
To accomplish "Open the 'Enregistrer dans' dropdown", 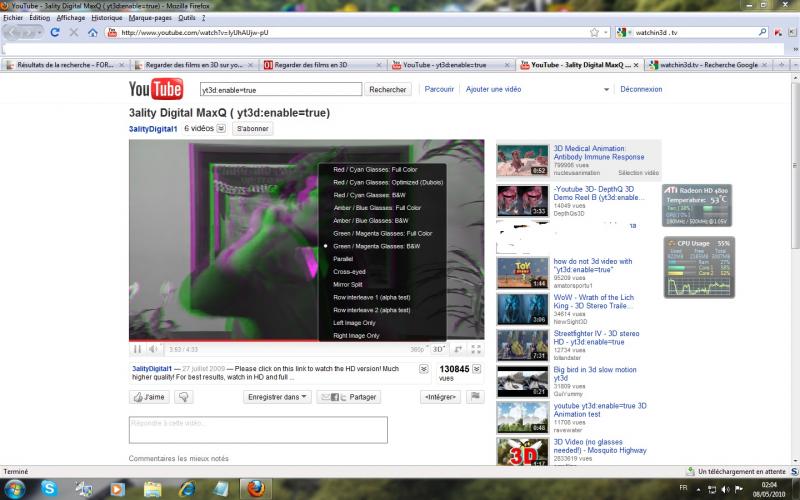I will pyautogui.click(x=277, y=397).
